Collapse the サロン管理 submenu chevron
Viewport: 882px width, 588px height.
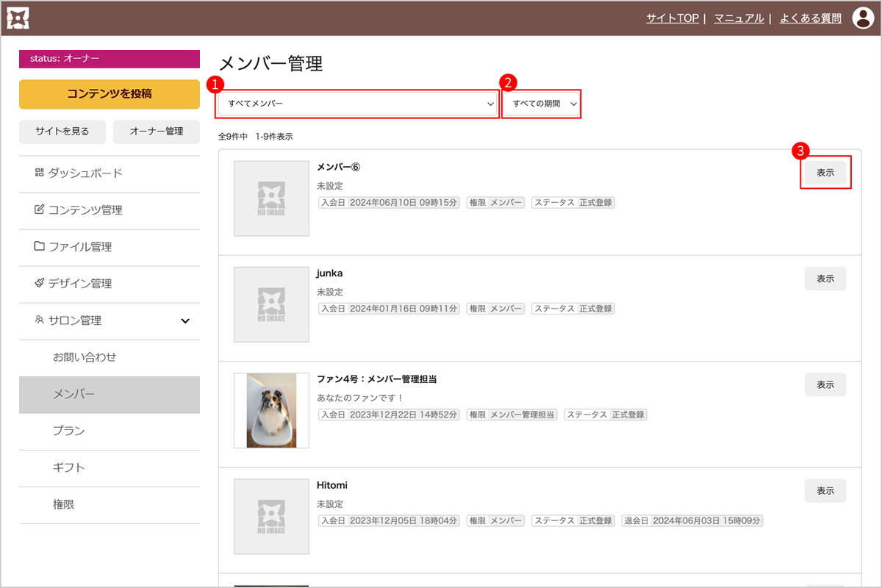click(185, 321)
